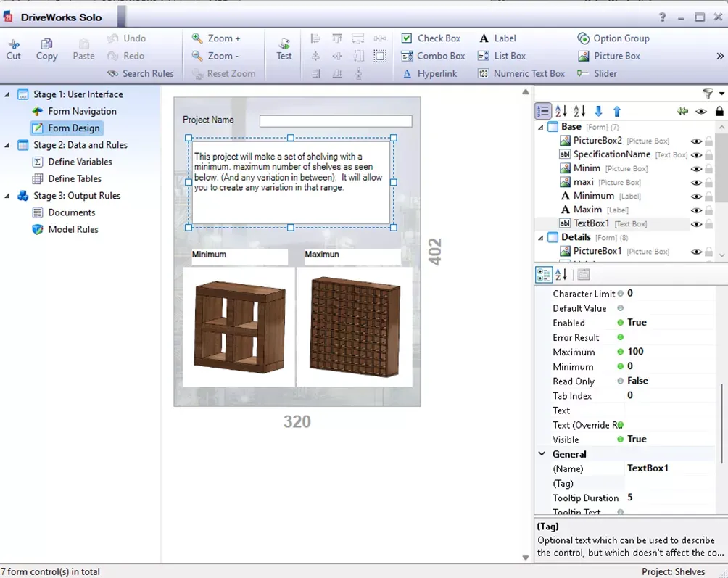Viewport: 728px width, 578px height.
Task: Switch properties to categorized view
Action: click(x=543, y=274)
